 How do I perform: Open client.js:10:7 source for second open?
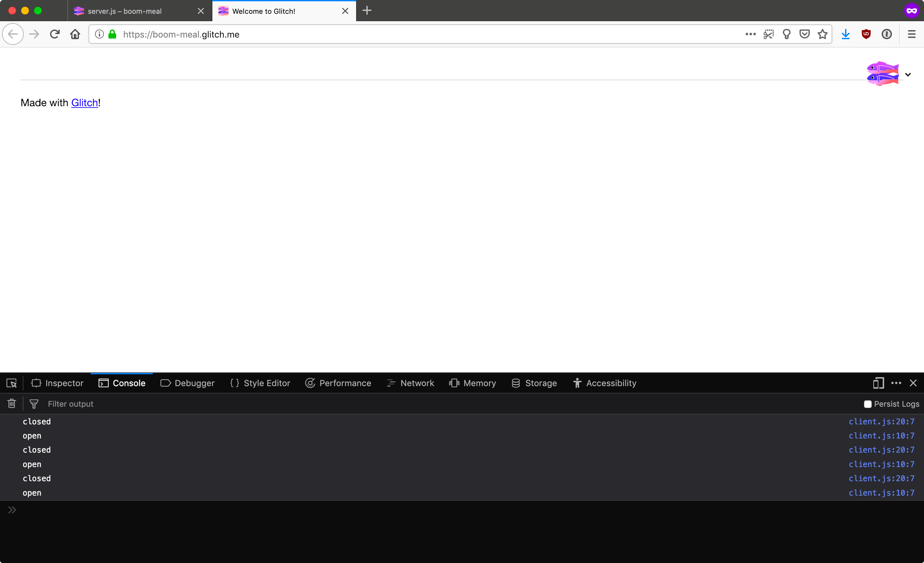point(881,464)
